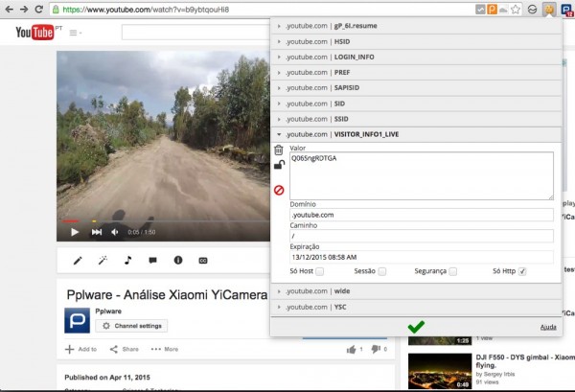Reload the page with refresh icon

(x=39, y=10)
